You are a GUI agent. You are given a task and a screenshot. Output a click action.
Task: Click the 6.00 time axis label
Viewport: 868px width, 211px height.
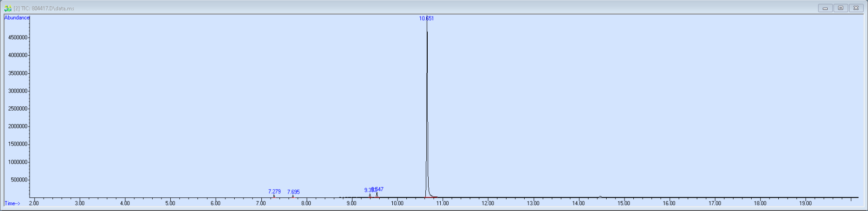coord(215,203)
